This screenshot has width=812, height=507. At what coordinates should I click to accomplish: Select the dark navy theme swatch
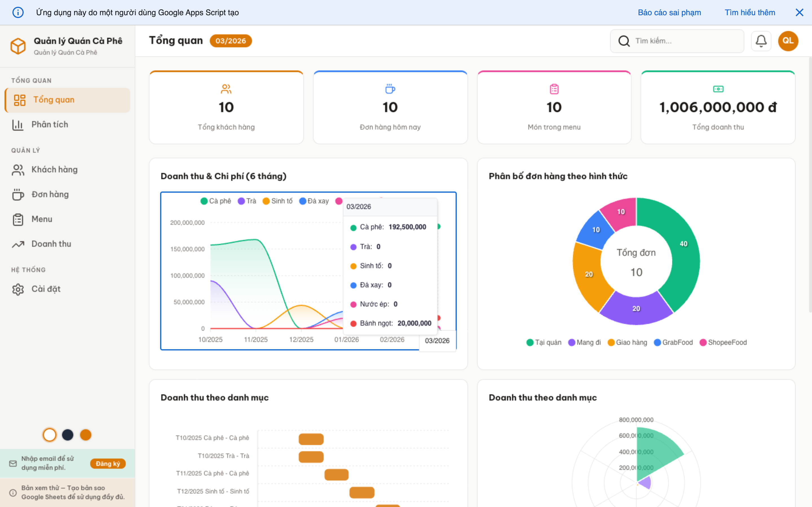(67, 435)
